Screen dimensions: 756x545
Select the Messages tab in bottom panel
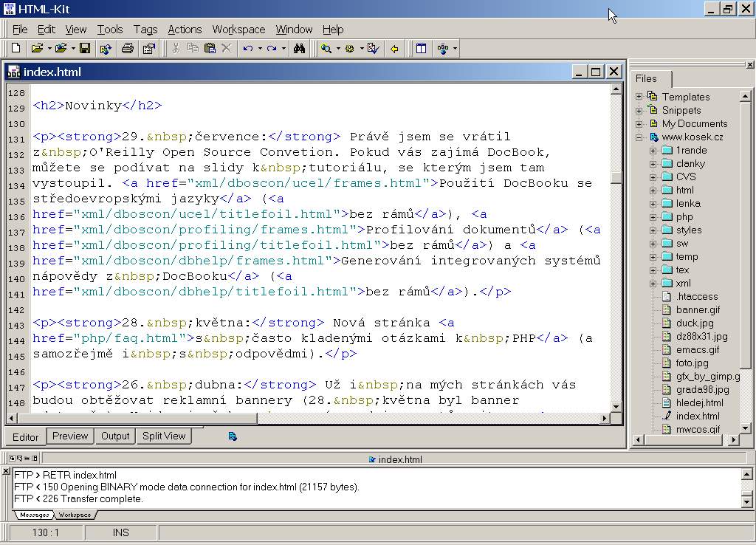coord(34,515)
